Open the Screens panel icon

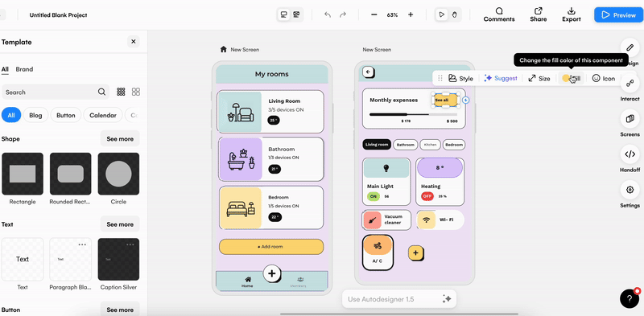click(x=630, y=119)
